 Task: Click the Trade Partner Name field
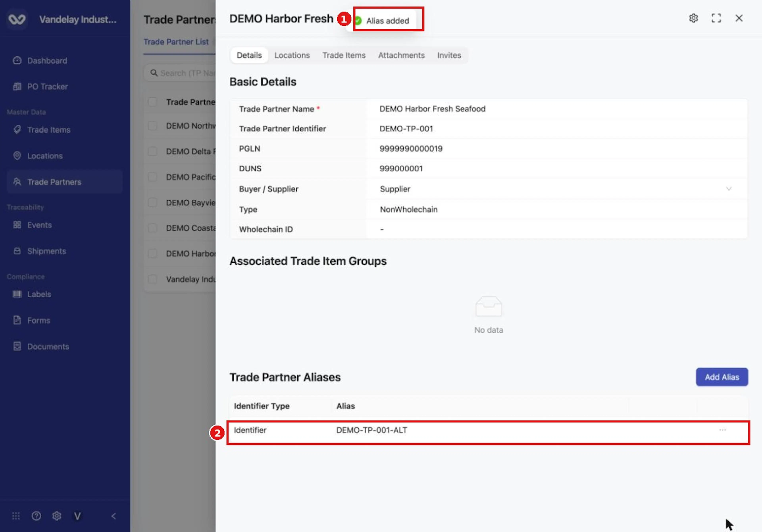point(557,109)
